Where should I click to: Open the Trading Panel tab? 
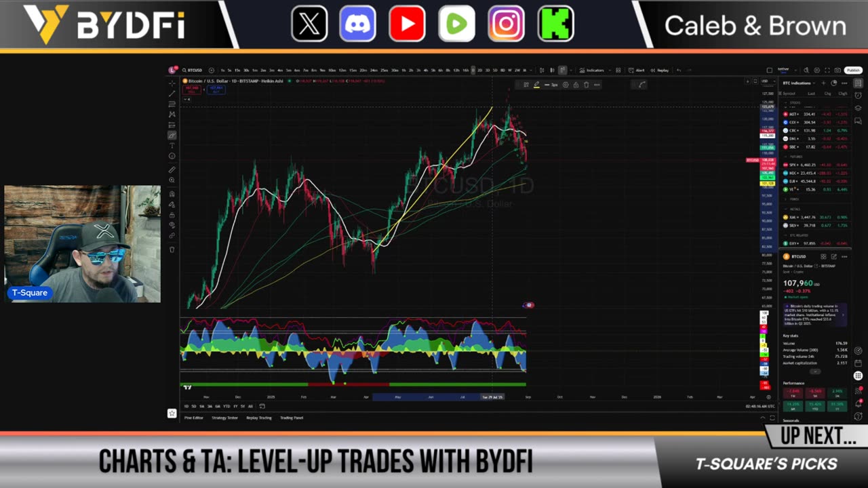[x=292, y=418]
